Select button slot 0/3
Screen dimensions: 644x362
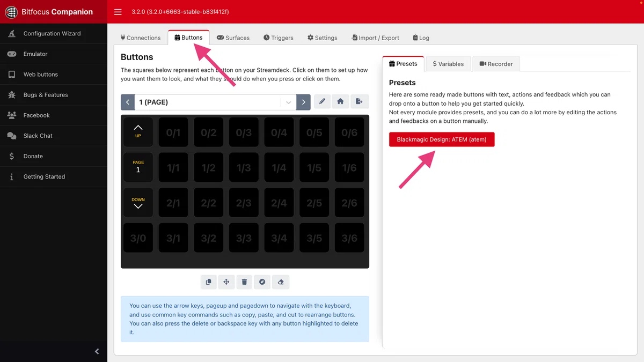point(244,131)
